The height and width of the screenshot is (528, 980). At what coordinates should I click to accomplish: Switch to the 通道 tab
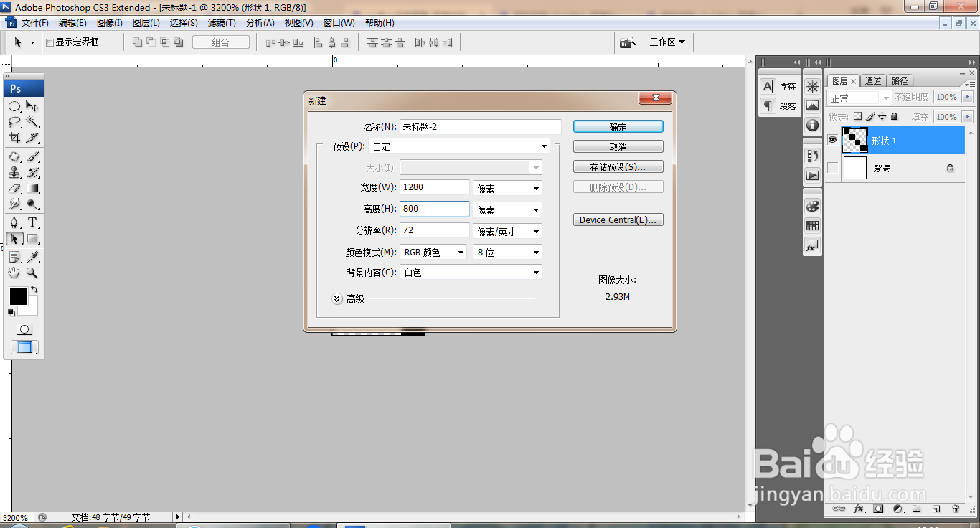(873, 81)
